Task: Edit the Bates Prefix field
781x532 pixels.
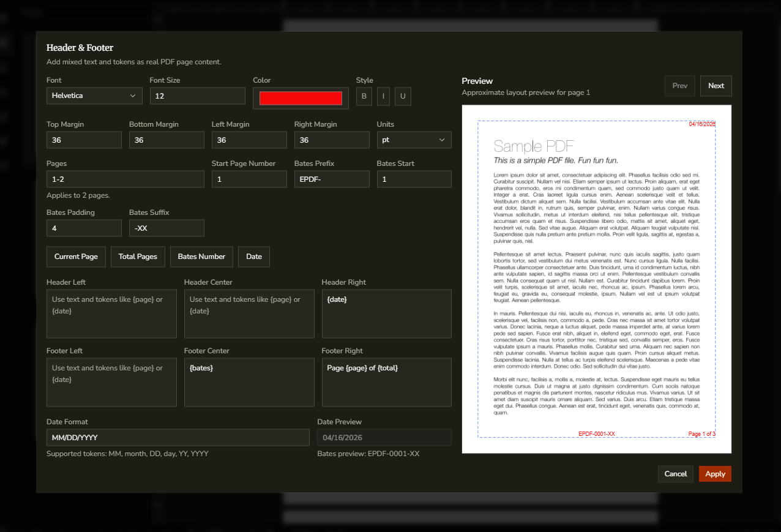Action: pos(332,179)
